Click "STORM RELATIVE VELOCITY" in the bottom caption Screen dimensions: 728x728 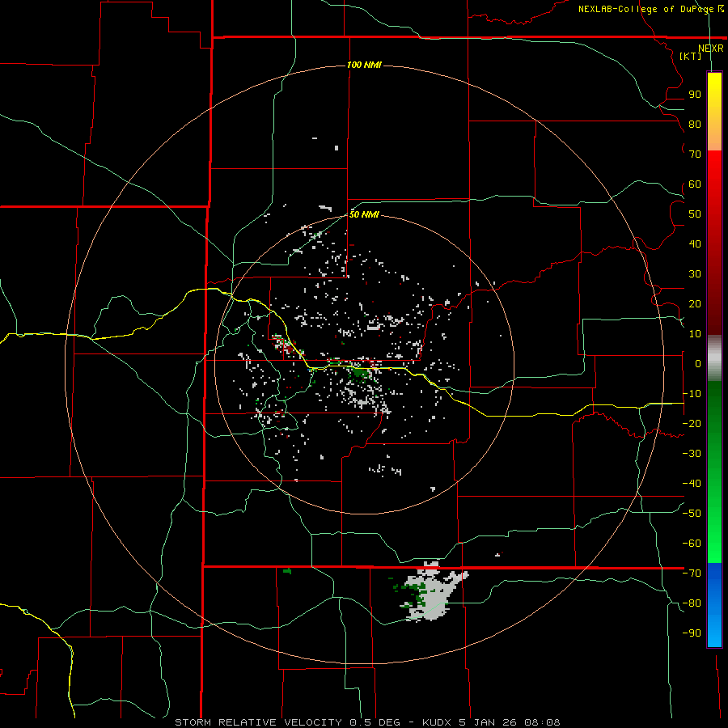coord(258,722)
